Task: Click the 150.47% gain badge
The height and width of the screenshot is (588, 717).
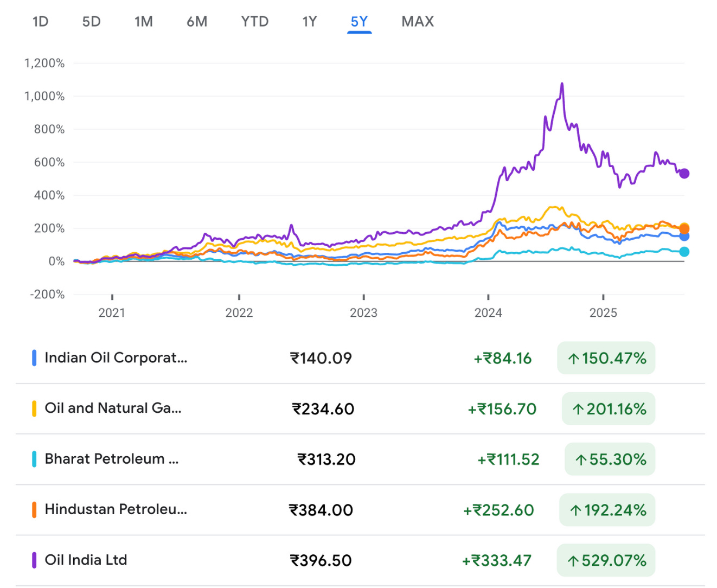Action: point(606,358)
